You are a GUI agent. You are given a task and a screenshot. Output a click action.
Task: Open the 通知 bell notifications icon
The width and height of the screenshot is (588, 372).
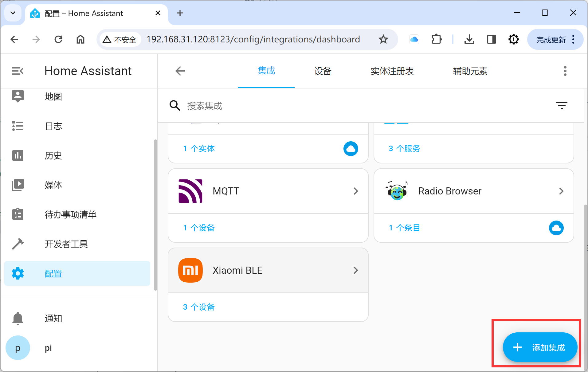(18, 318)
